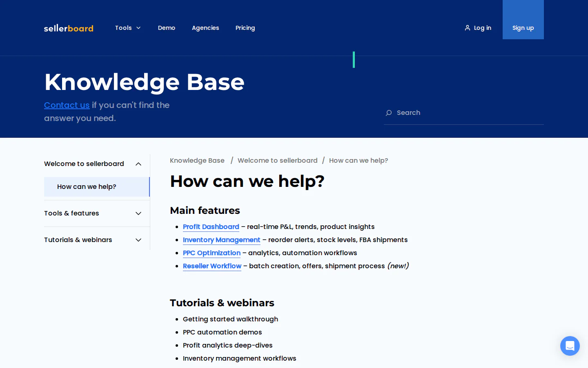Go to the Agencies page

(x=205, y=28)
